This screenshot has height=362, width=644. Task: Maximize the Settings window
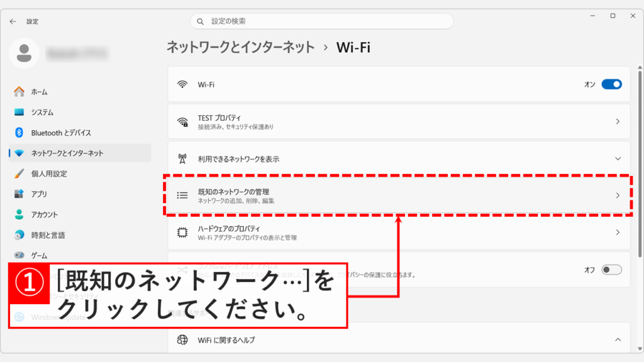point(613,16)
